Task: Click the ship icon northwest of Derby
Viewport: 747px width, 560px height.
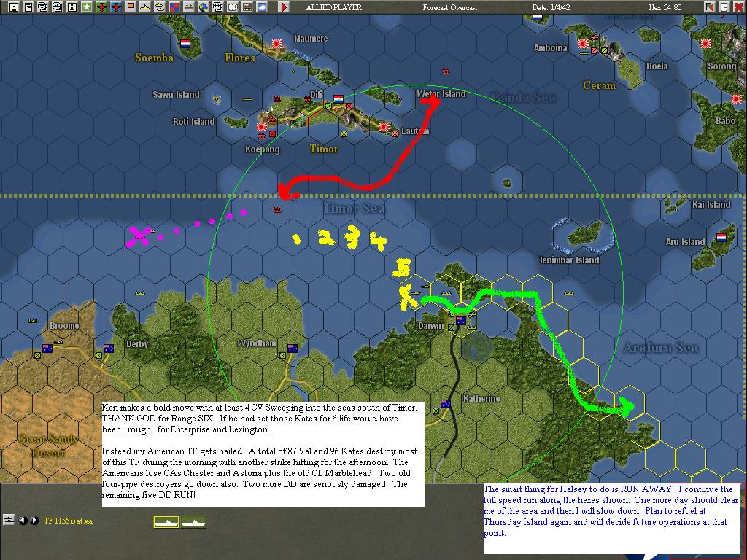Action: pos(139,292)
